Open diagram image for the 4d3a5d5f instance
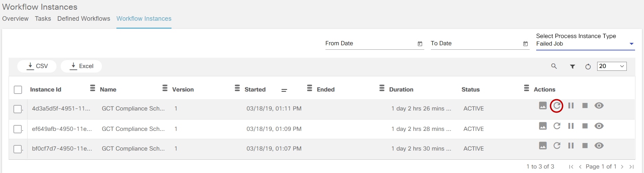 pyautogui.click(x=543, y=106)
